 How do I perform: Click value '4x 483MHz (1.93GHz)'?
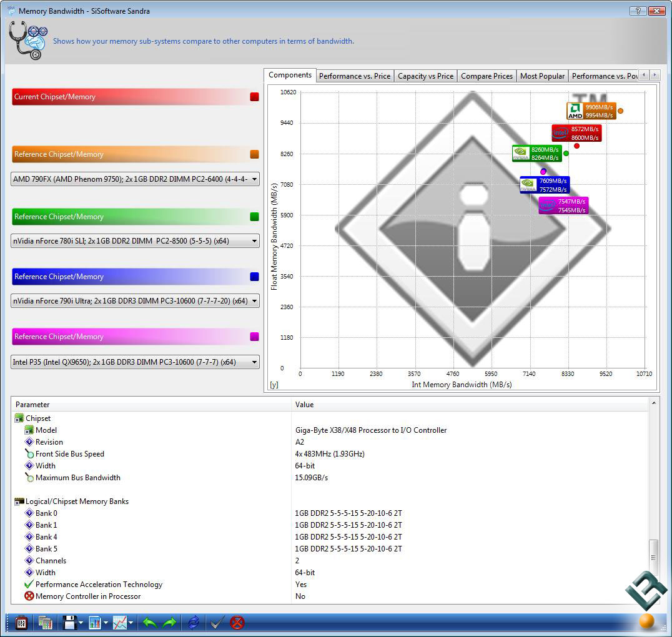pyautogui.click(x=330, y=453)
